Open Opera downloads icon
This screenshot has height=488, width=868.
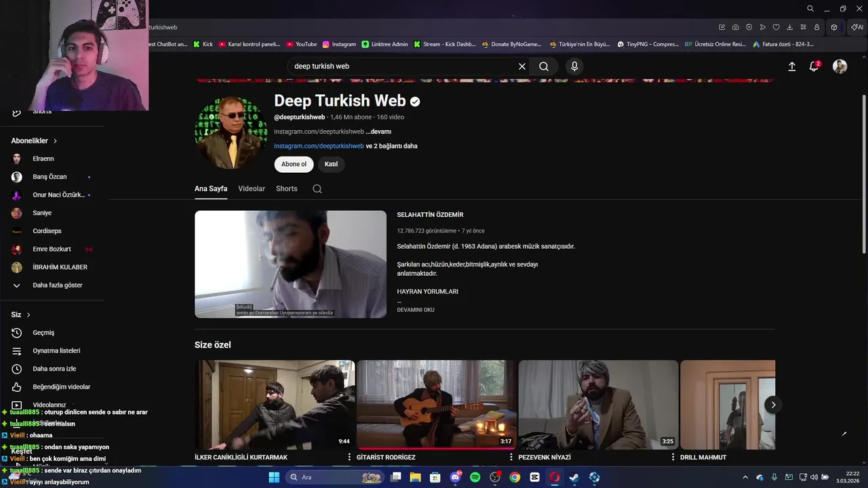[790, 27]
